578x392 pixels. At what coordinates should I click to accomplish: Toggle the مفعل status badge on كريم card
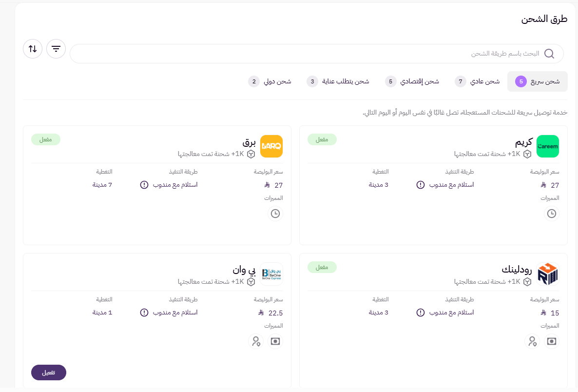[322, 139]
